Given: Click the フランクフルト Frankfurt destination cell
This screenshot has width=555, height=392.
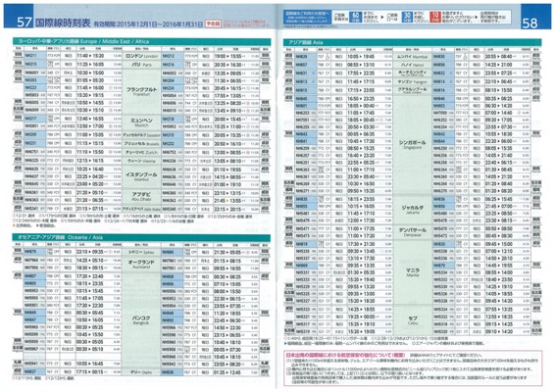Looking at the screenshot, I should (141, 91).
